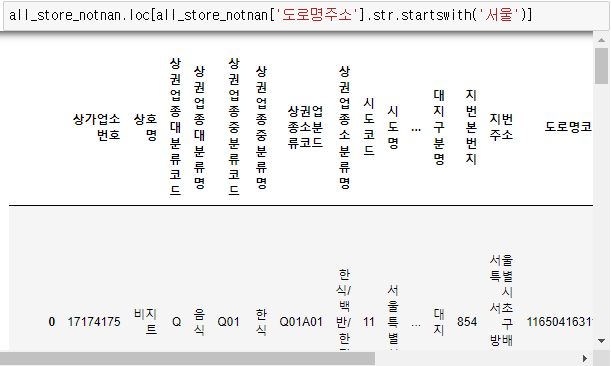Image resolution: width=611 pixels, height=366 pixels.
Task: Click the column header '상권업종중분류코드'
Action: coord(234,126)
